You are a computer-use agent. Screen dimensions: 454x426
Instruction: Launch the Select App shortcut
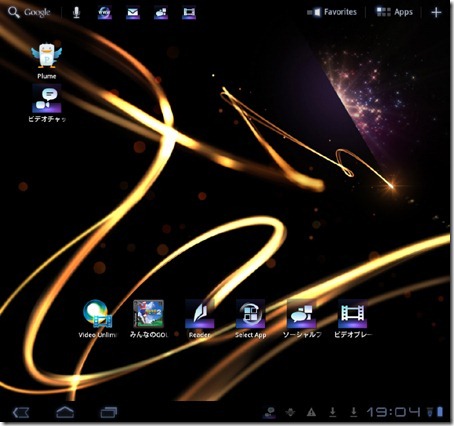point(250,319)
